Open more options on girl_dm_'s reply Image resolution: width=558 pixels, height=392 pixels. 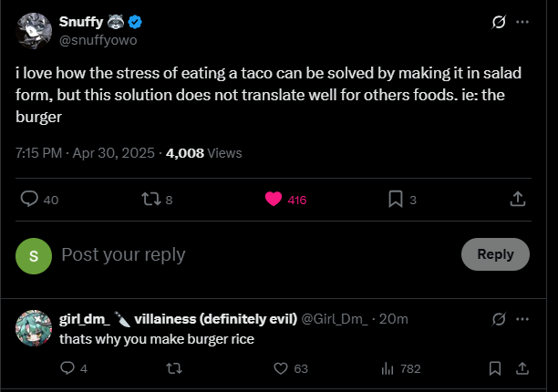click(522, 319)
